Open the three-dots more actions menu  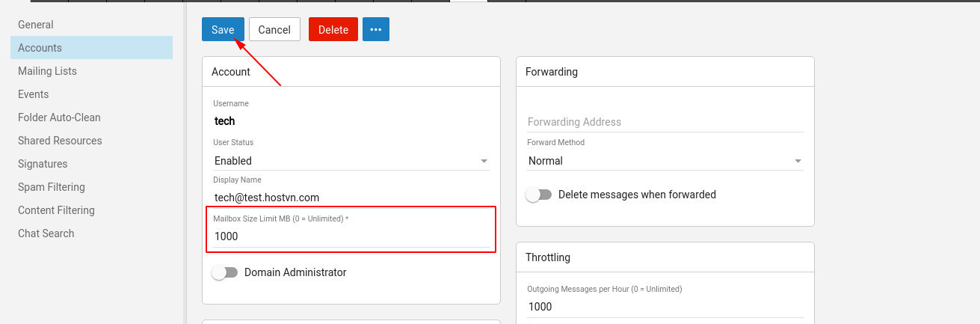[376, 30]
